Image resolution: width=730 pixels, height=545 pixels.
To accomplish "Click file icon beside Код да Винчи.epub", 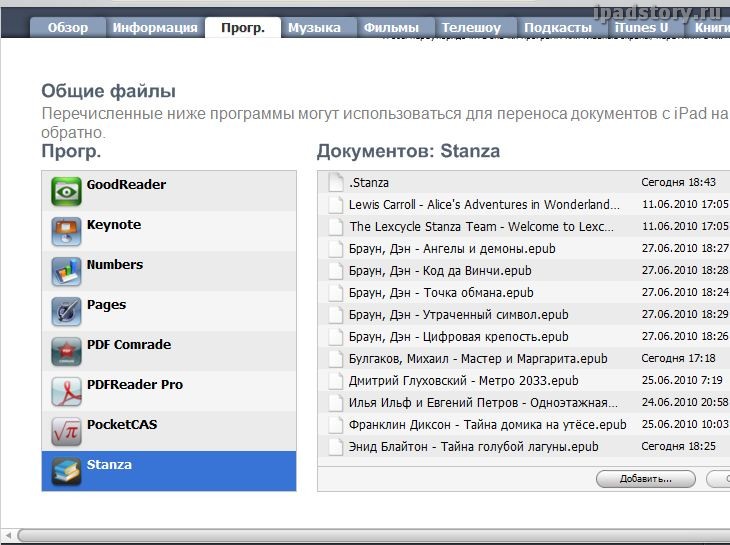I will pos(336,270).
